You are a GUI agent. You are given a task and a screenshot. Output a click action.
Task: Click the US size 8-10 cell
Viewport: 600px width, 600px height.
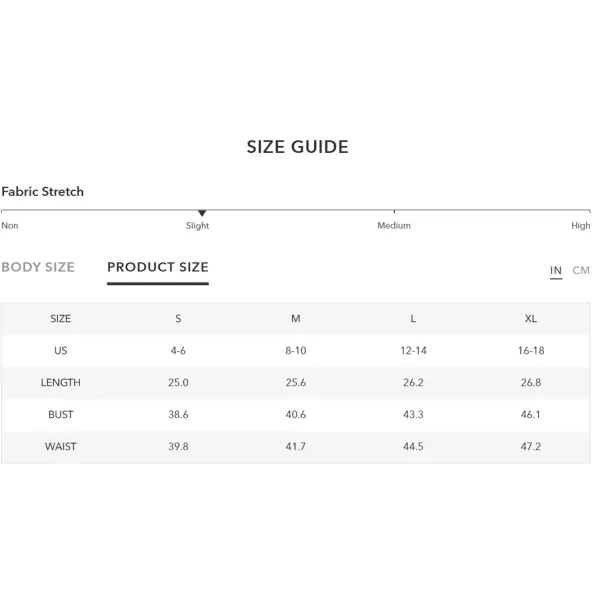[296, 351]
